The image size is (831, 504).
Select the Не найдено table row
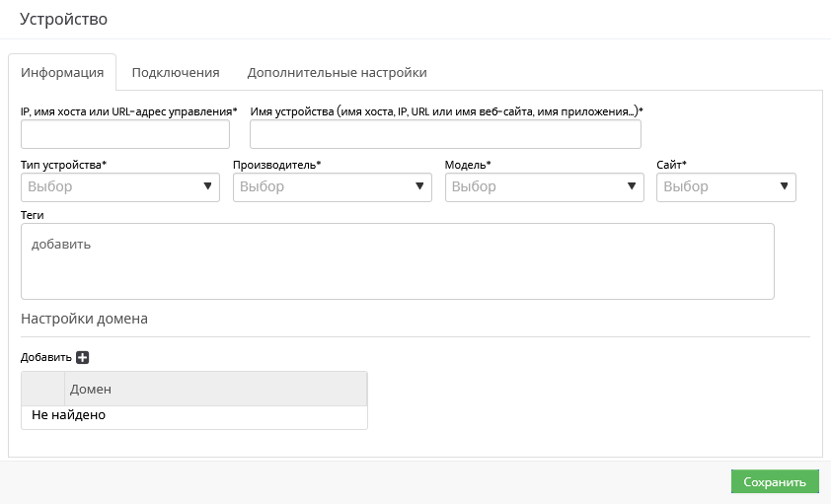(194, 415)
